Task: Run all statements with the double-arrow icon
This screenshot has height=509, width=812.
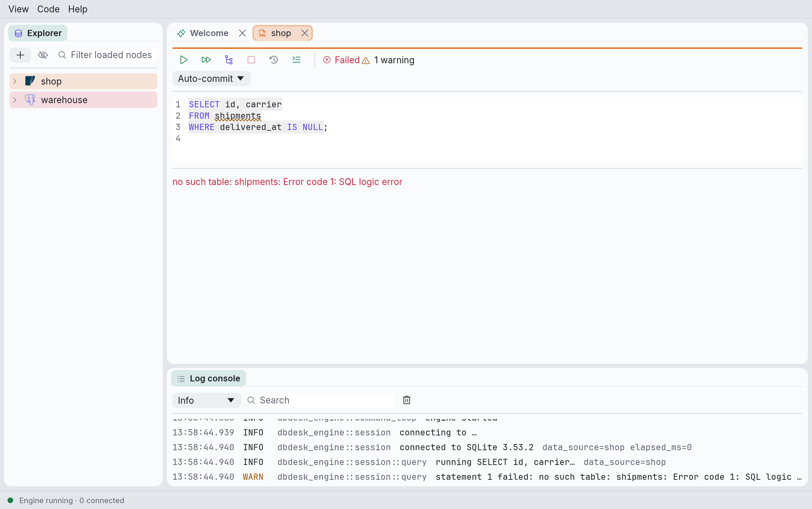Action: [206, 60]
